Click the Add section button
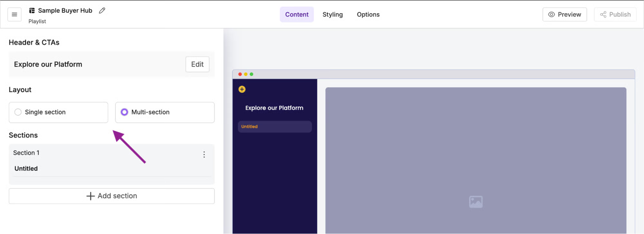The image size is (644, 234). click(x=111, y=196)
